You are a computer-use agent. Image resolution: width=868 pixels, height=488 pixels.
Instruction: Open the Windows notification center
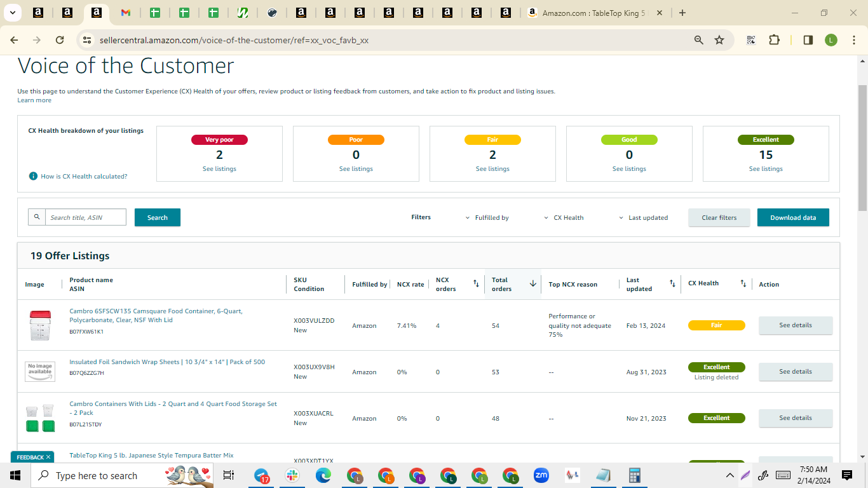pyautogui.click(x=846, y=475)
